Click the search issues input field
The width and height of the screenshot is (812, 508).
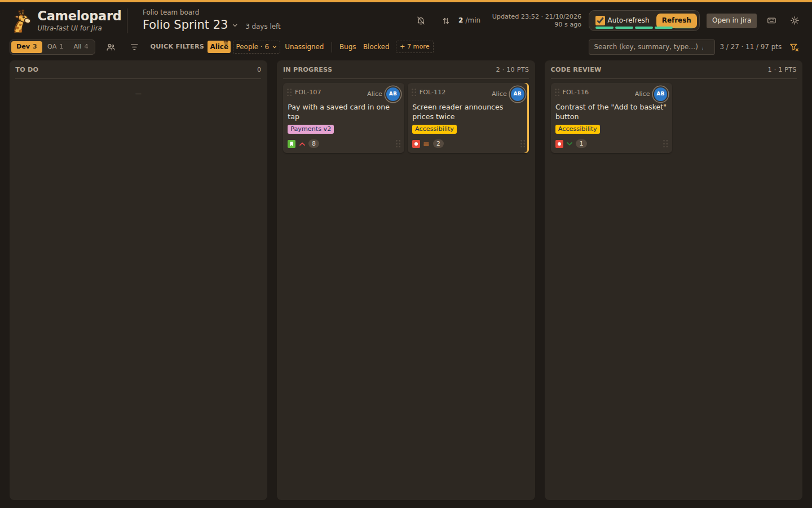pyautogui.click(x=652, y=47)
